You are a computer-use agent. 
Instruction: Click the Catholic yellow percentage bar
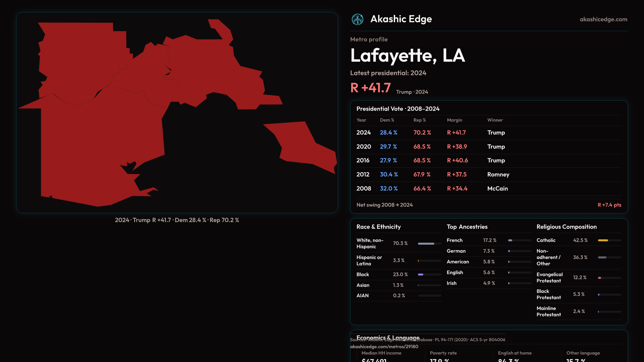pyautogui.click(x=603, y=240)
